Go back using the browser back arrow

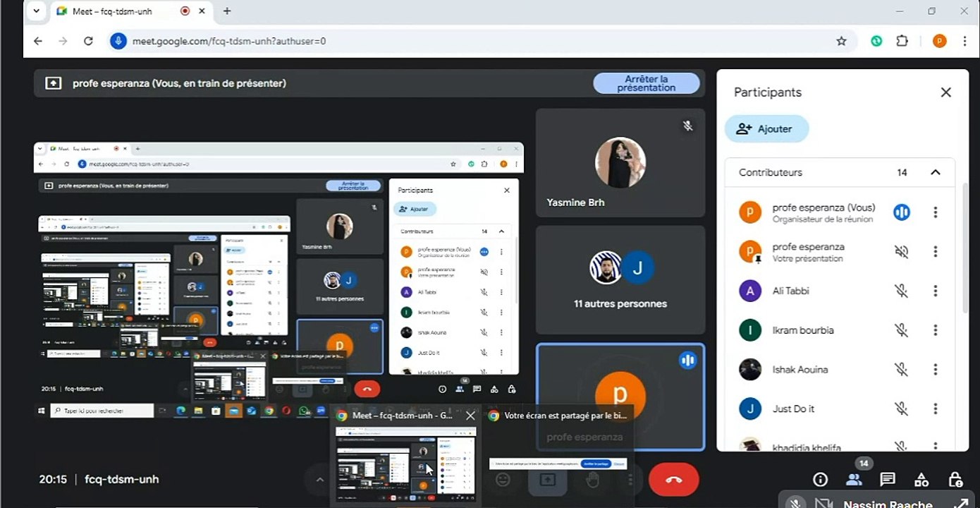coord(38,41)
